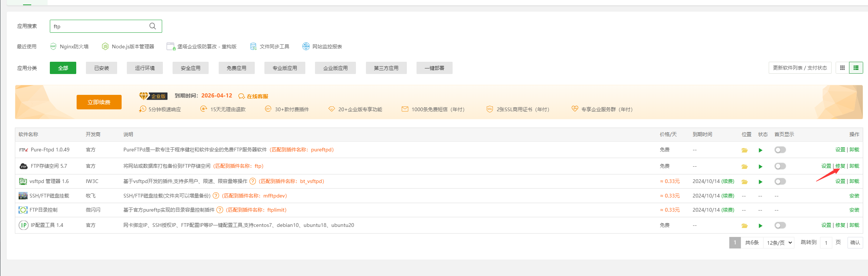Click vsftpd 管理器 status play icon
Screen dimensions: 868x276
(x=761, y=182)
